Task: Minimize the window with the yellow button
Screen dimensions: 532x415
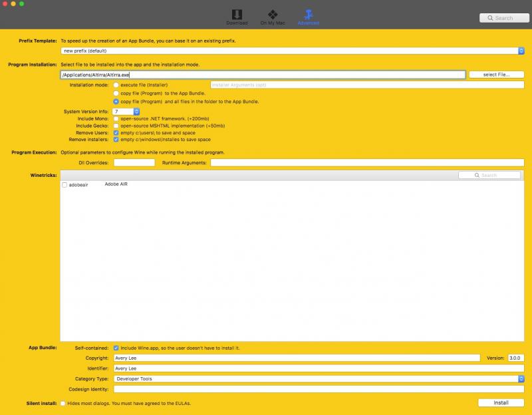Action: (13, 4)
